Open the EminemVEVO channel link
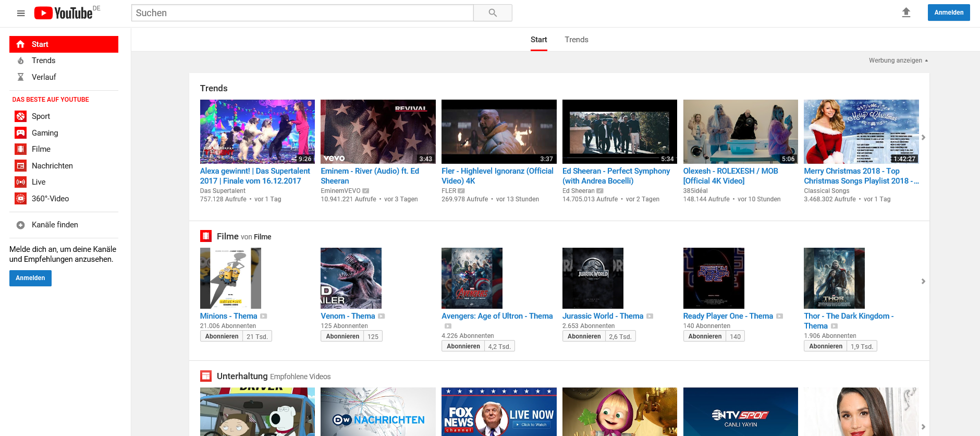Viewport: 980px width, 436px height. [x=340, y=191]
